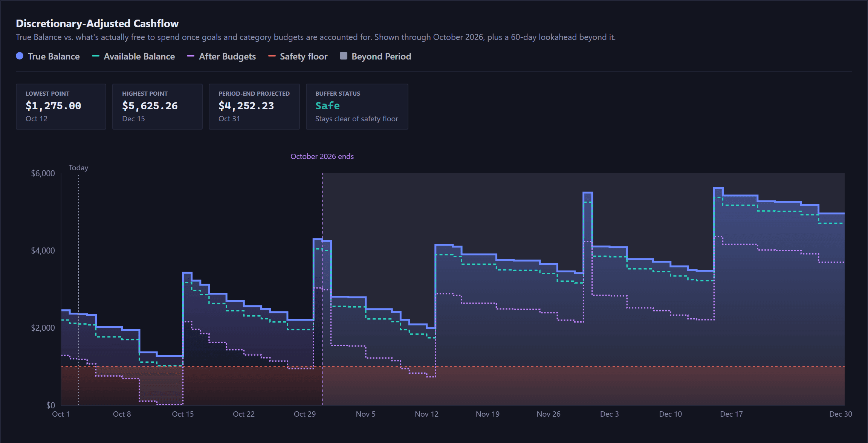Click the $2,000 y-axis label
Viewport: 868px width, 443px height.
pos(43,328)
